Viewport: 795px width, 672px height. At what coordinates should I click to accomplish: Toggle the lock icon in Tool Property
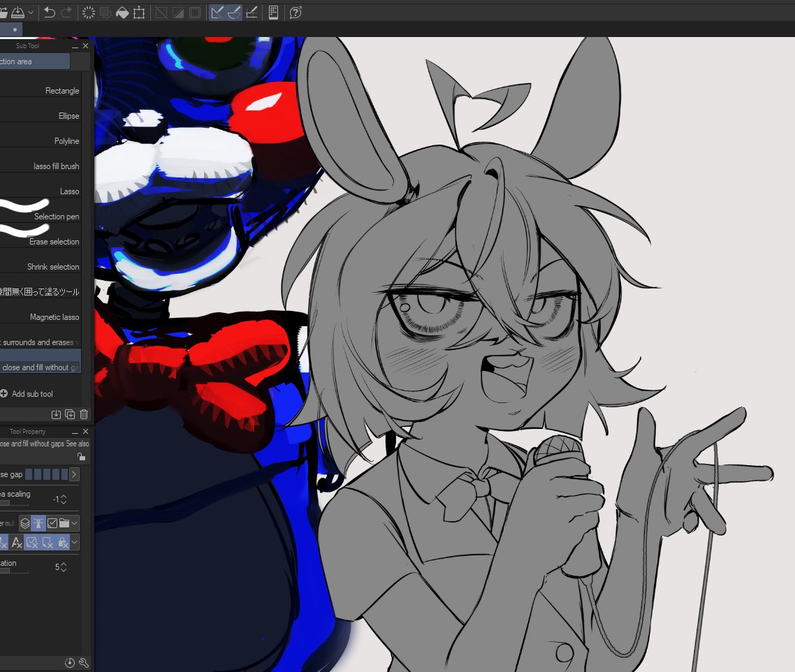click(81, 456)
